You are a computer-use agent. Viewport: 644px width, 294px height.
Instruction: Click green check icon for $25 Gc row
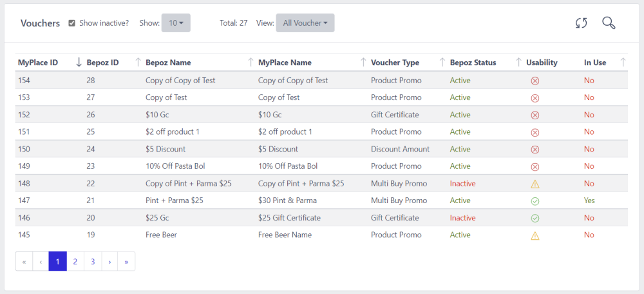535,219
